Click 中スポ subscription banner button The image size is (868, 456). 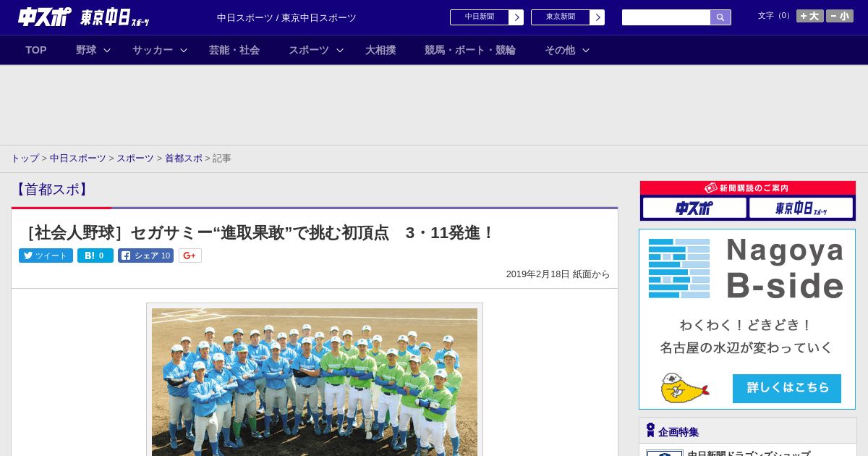[694, 208]
